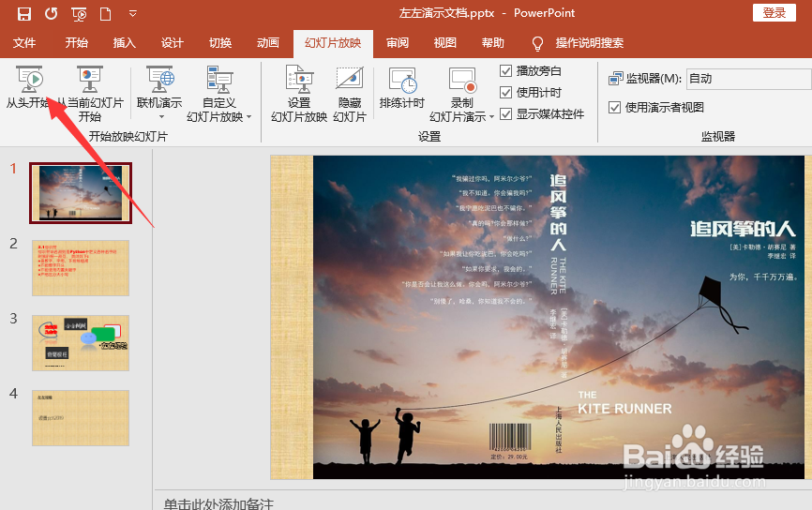
Task: Switch to the 设计 ribbon tab
Action: tap(172, 43)
